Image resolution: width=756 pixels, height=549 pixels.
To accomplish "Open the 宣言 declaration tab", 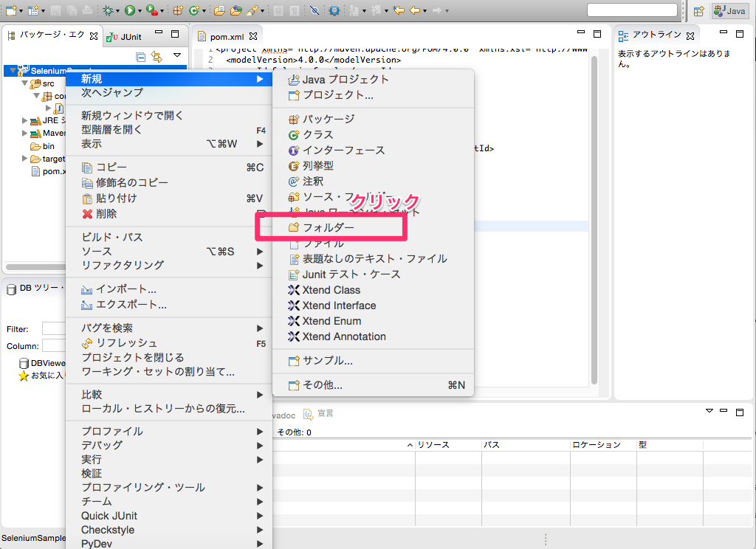I will click(x=318, y=413).
